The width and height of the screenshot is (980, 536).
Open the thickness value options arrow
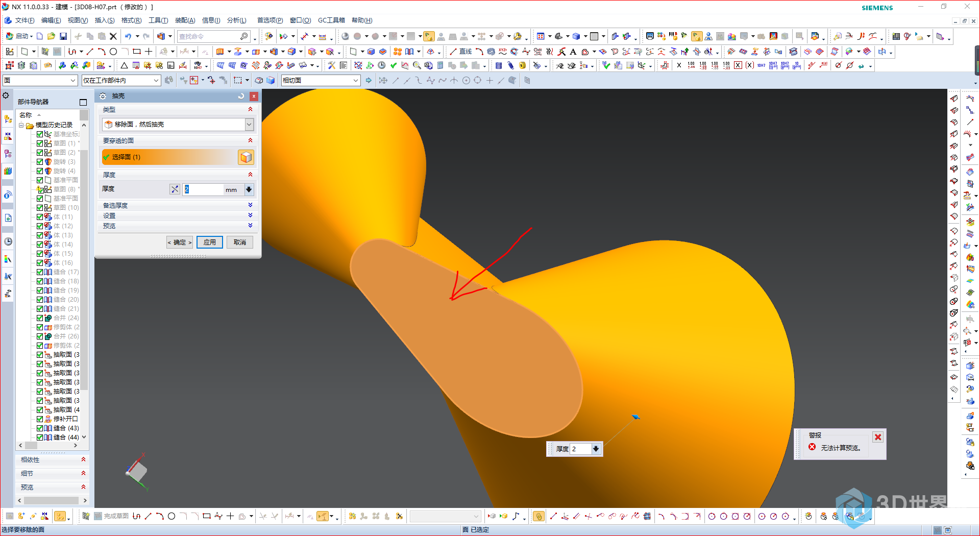[x=249, y=189]
